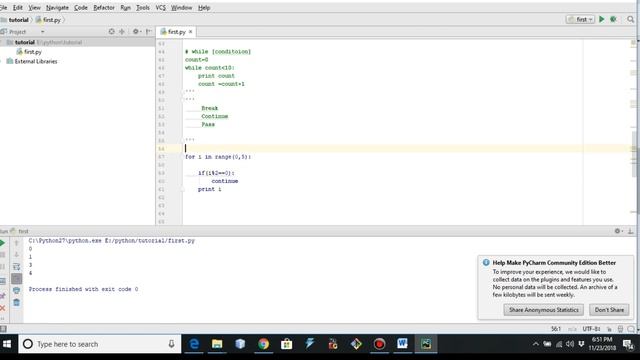640x360 pixels.
Task: Rerun 'first' with Run panel green arrow
Action: (x=2, y=243)
